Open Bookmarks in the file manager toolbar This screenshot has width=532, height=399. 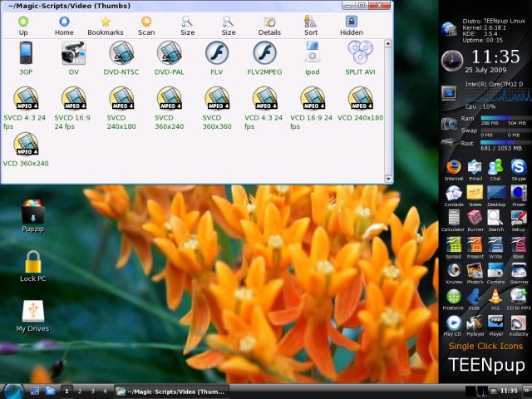(105, 25)
